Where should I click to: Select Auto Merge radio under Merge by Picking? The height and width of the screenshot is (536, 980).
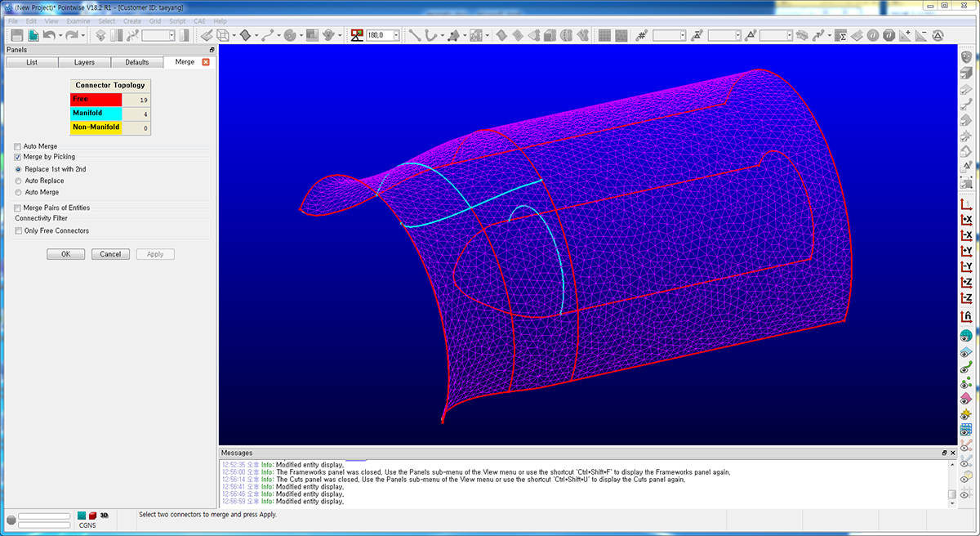(19, 192)
